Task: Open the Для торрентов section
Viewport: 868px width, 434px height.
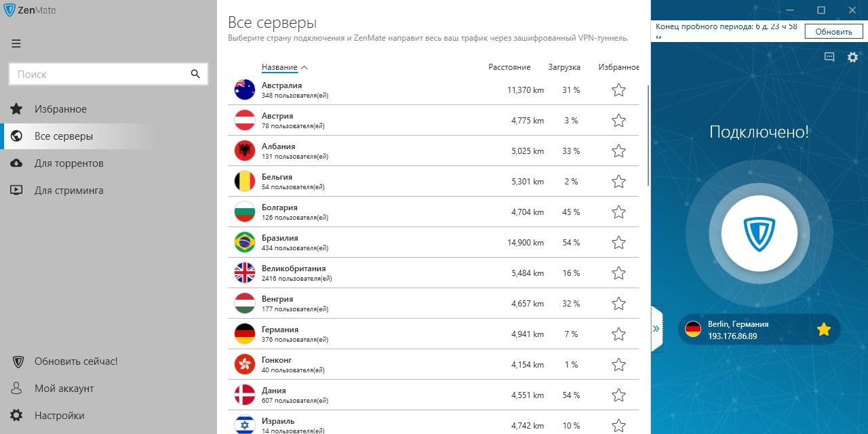Action: tap(68, 163)
